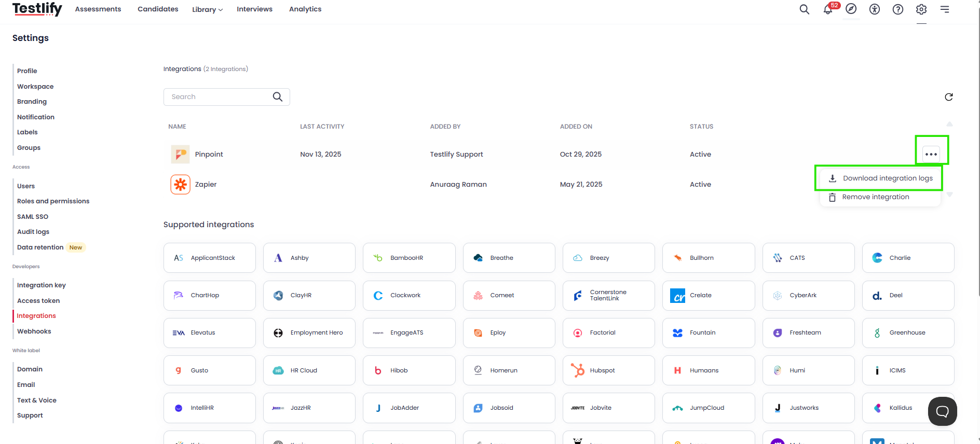Click the LAST ACTIVITY column header
Image resolution: width=980 pixels, height=444 pixels.
(x=322, y=127)
